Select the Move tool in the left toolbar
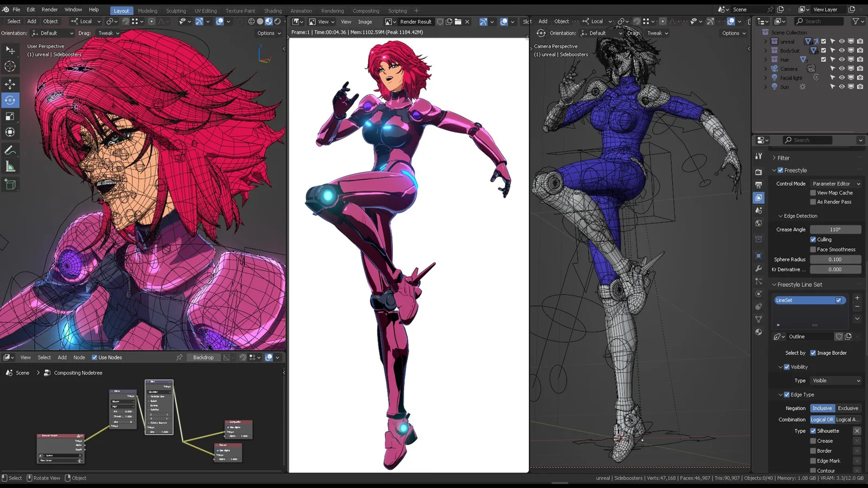The width and height of the screenshot is (868, 488). [x=11, y=84]
